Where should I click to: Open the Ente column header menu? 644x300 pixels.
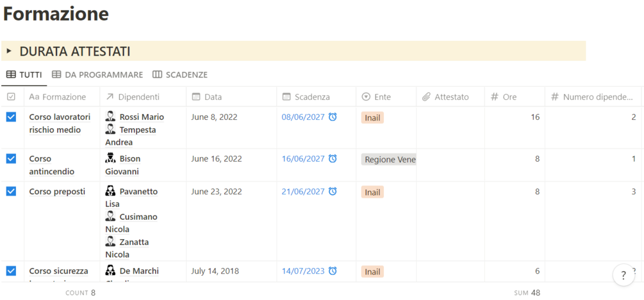pos(382,97)
